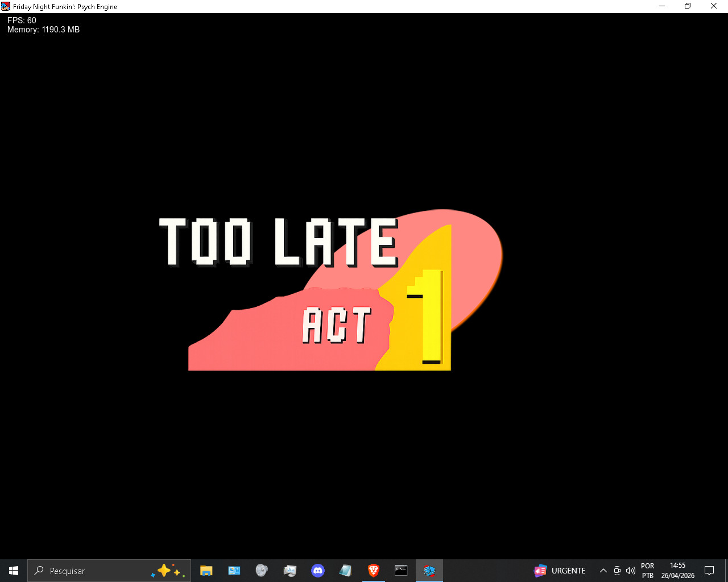728x582 pixels.
Task: Open the tilted notebook app in taskbar
Action: click(345, 571)
